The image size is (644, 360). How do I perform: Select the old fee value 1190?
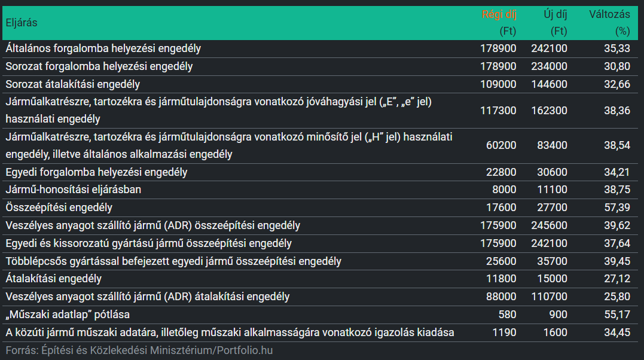click(x=505, y=332)
